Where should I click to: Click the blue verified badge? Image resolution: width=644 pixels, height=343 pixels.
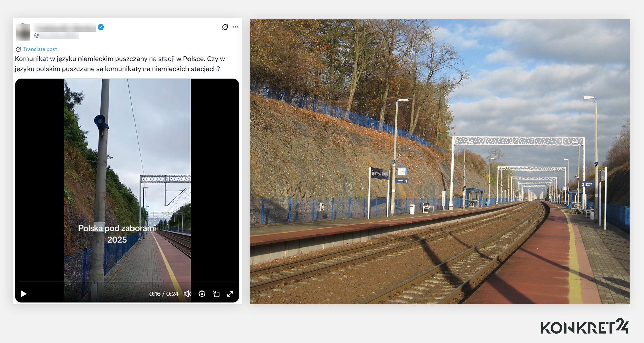(101, 27)
